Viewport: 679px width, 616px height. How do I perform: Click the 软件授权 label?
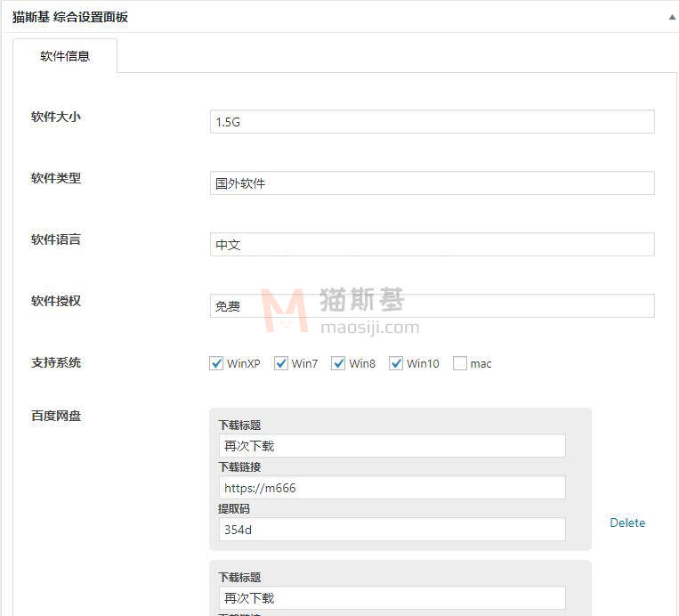(x=56, y=302)
